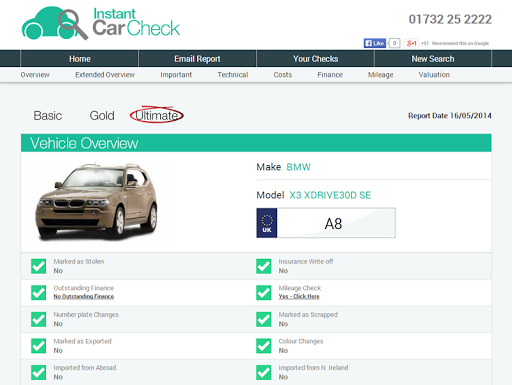
Task: Start a New Search from the nav bar
Action: (x=433, y=59)
